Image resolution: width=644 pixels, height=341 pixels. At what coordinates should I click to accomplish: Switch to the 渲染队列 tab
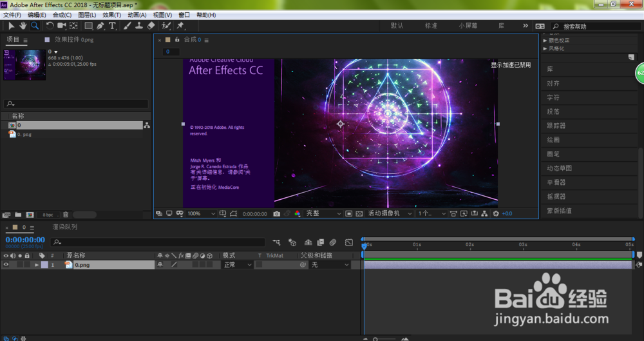(x=64, y=227)
